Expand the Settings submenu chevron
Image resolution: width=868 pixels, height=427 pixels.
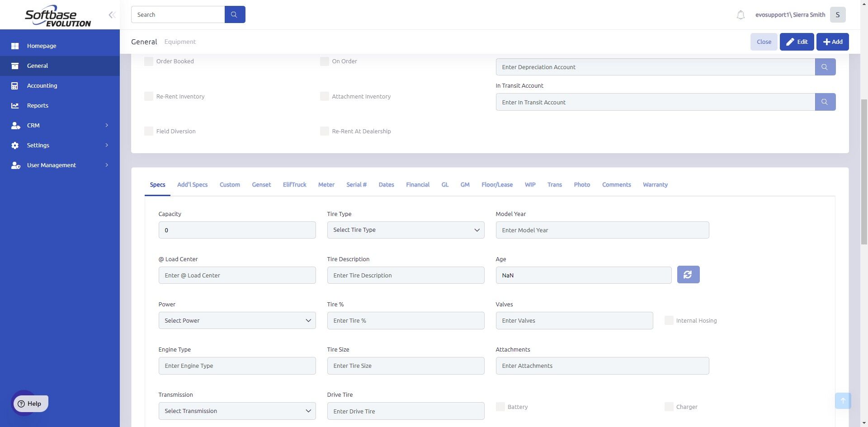point(107,145)
